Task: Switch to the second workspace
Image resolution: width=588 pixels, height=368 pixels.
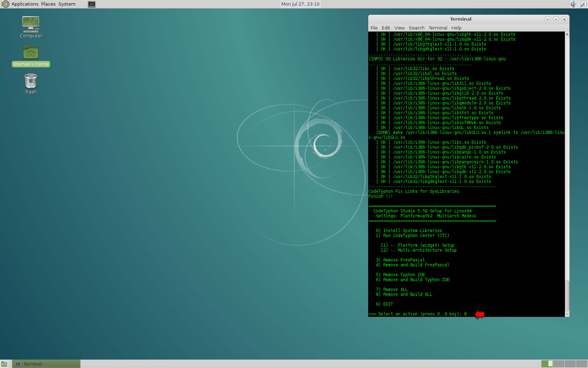Action: point(559,364)
